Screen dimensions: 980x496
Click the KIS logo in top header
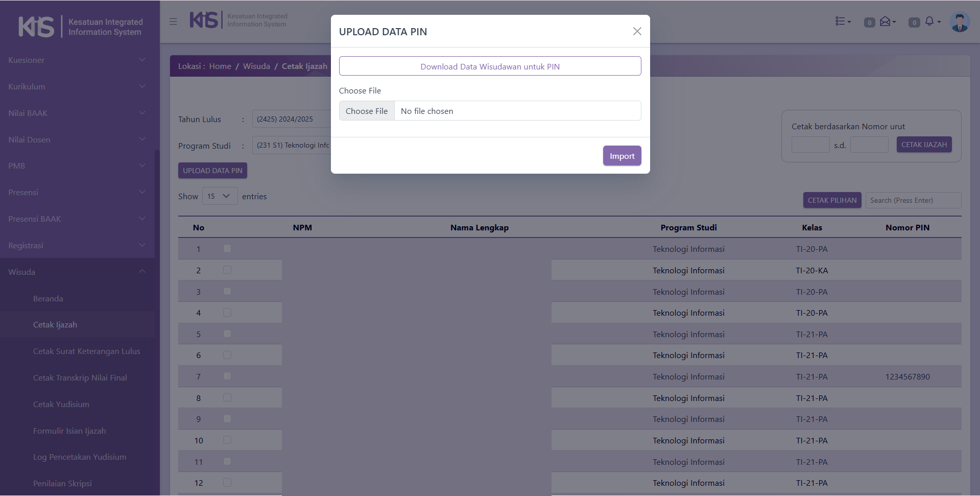pos(204,20)
